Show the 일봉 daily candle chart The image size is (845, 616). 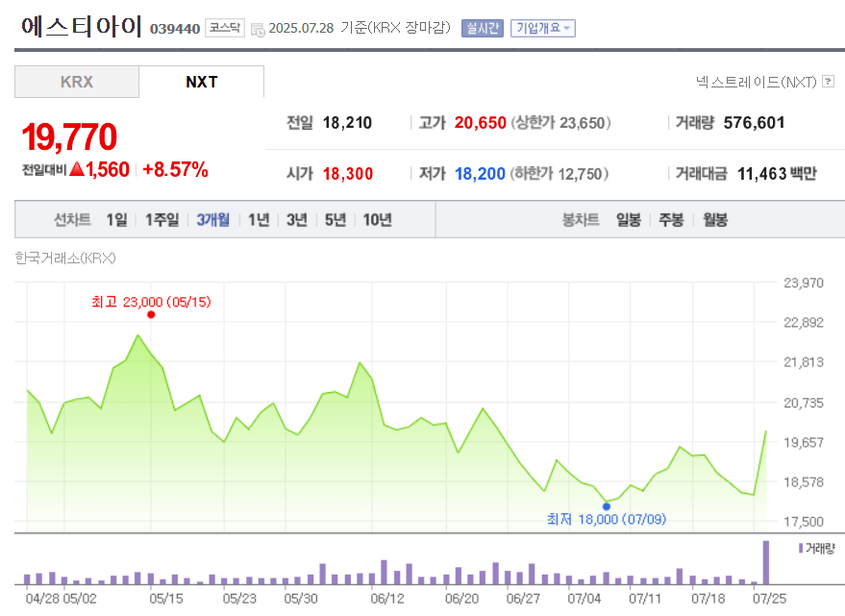(x=629, y=220)
